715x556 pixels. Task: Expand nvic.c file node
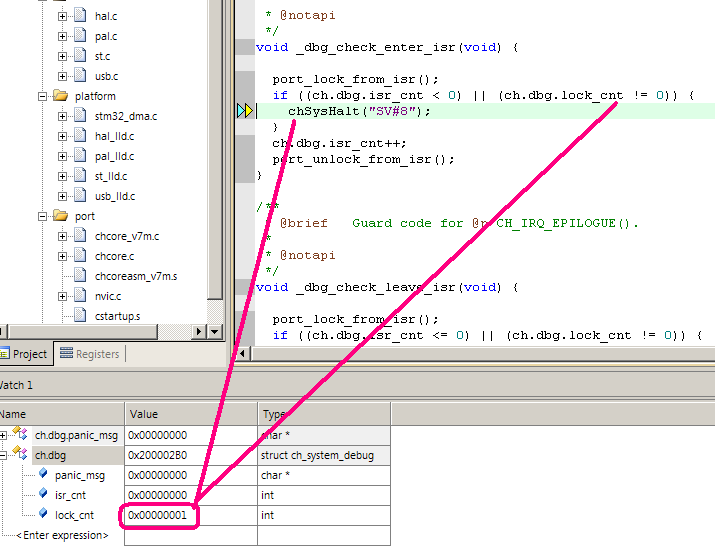coord(62,296)
